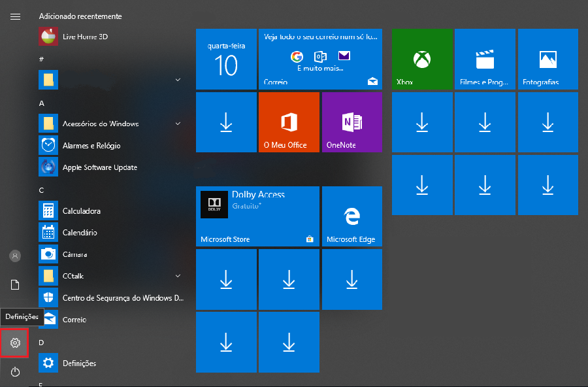This screenshot has width=588, height=387.
Task: Open the Correio mail live tile
Action: pos(320,59)
